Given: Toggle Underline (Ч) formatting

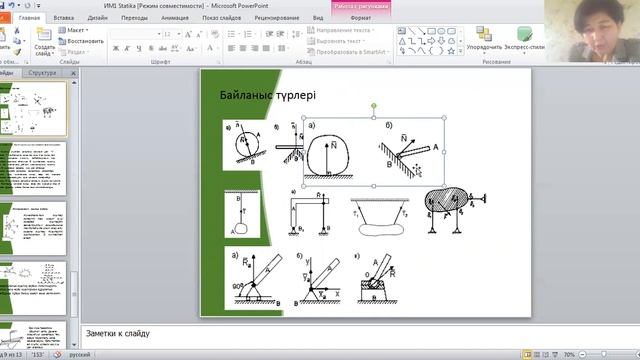Looking at the screenshot, I should tap(139, 49).
